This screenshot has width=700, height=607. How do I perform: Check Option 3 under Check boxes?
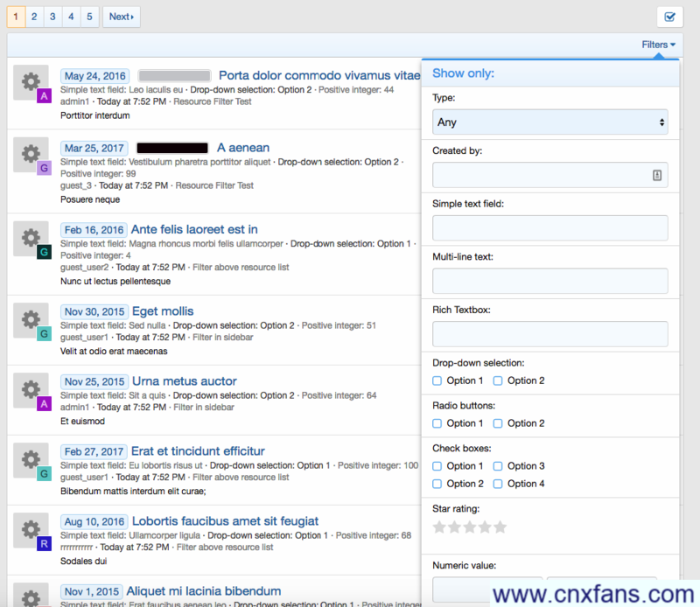point(498,466)
